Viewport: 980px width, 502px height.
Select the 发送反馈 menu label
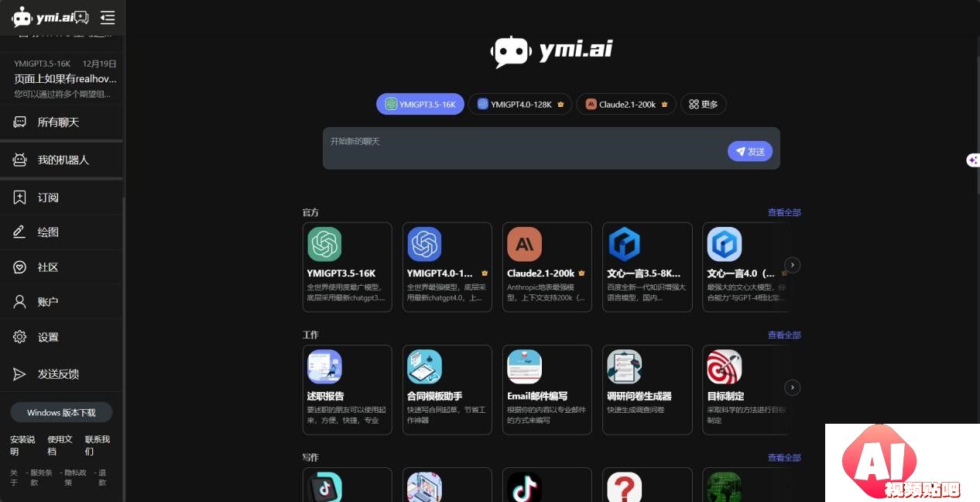tap(58, 374)
